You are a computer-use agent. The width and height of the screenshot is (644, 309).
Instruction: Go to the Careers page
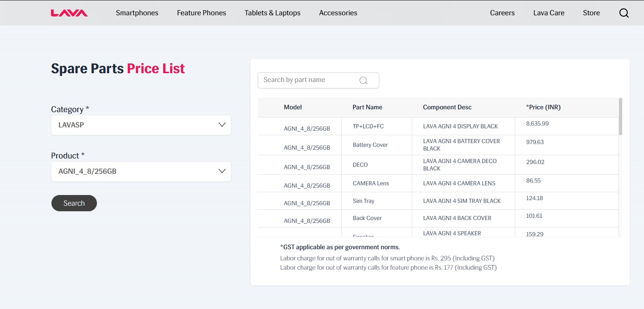(x=502, y=13)
